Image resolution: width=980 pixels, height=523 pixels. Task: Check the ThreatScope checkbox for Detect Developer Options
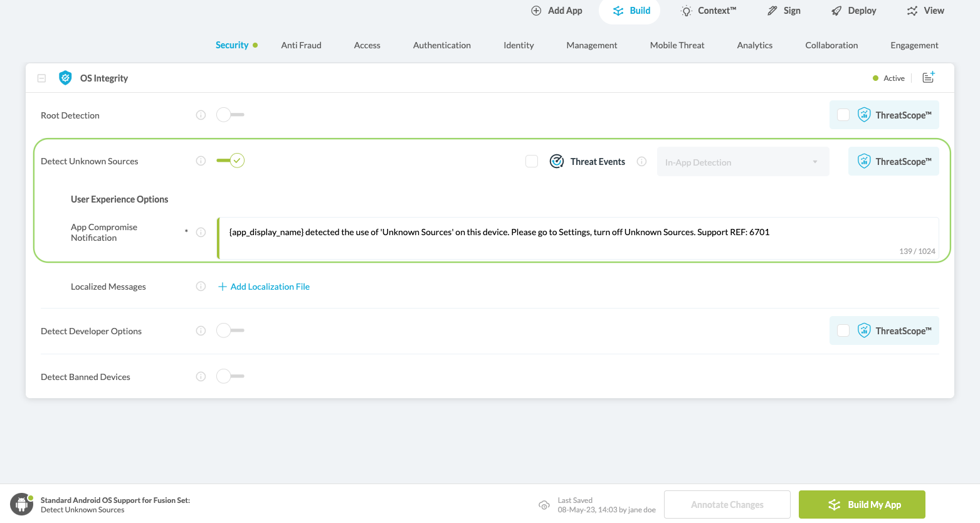(x=843, y=330)
